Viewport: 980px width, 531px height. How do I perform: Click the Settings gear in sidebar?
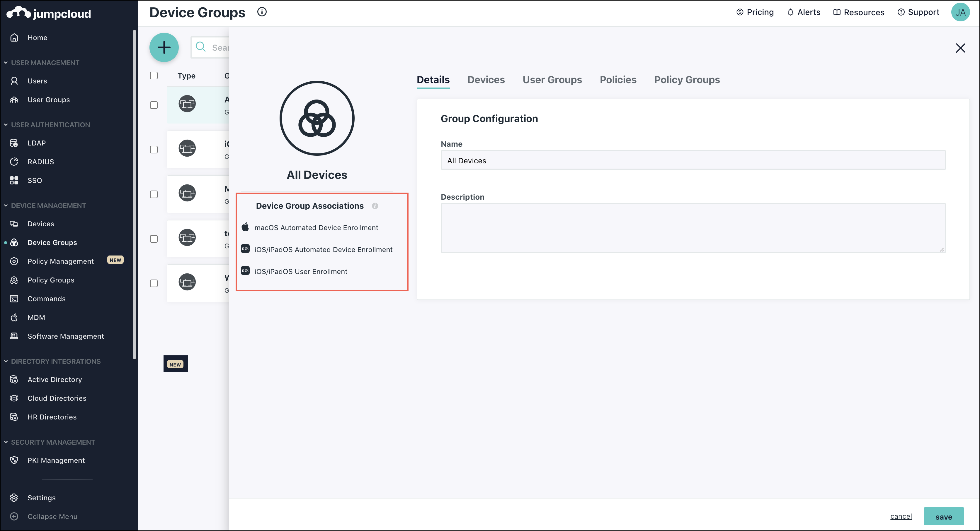point(14,498)
